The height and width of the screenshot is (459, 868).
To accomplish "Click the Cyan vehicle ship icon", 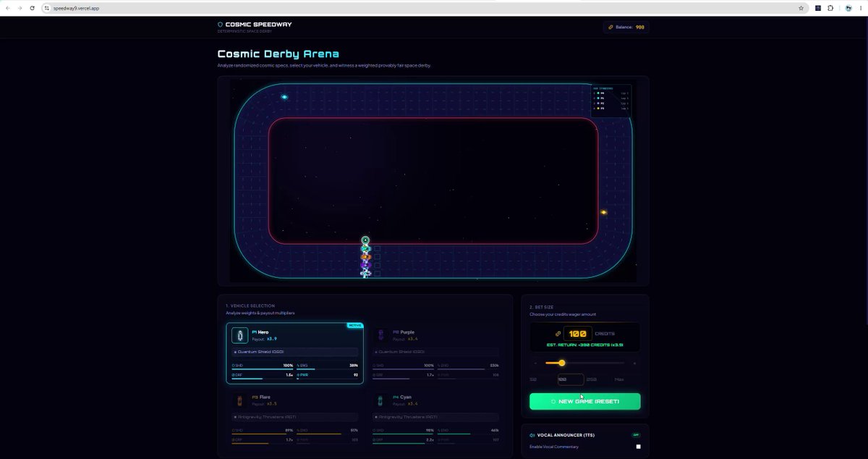I will (381, 400).
